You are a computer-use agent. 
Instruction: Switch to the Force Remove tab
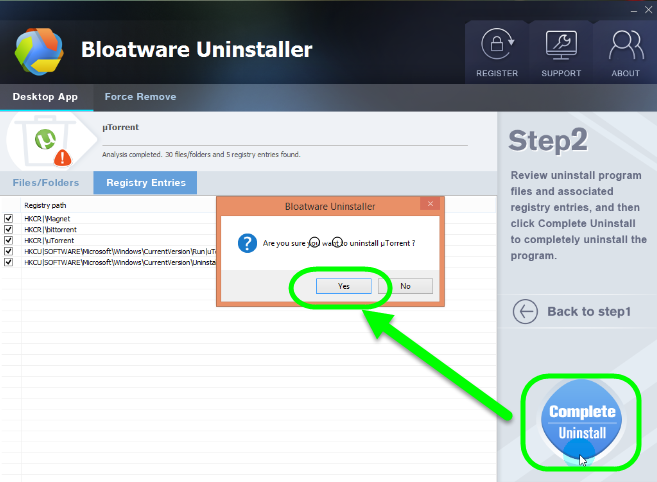tap(140, 97)
